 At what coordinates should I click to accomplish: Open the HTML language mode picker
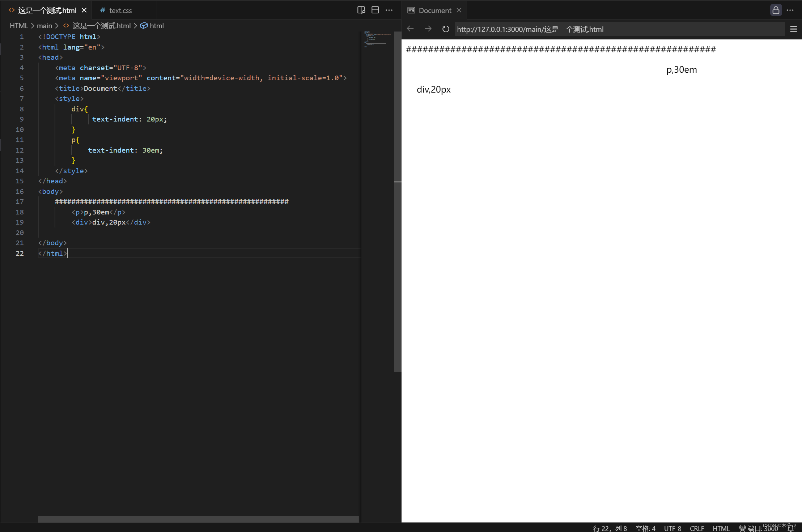(x=721, y=528)
